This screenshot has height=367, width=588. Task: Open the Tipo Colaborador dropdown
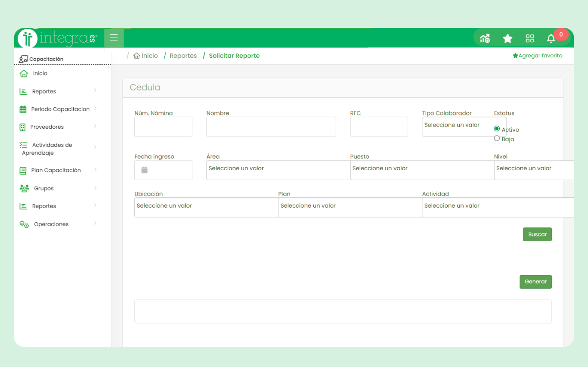tap(464, 127)
